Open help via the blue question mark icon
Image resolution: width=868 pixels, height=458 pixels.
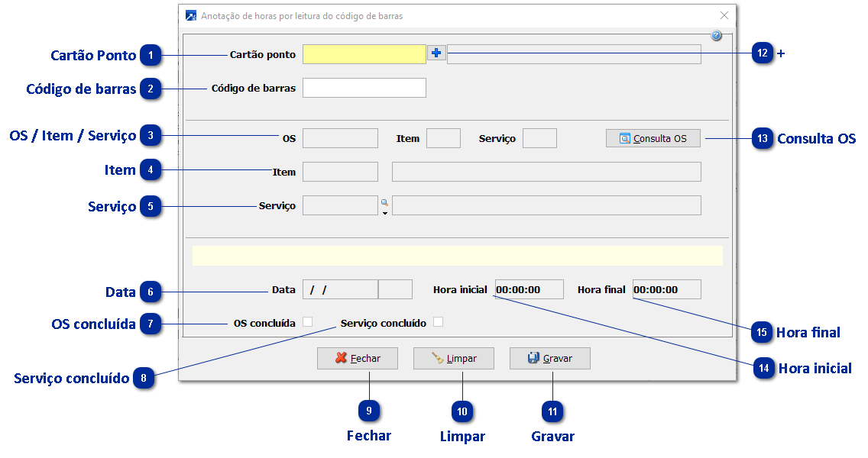716,36
